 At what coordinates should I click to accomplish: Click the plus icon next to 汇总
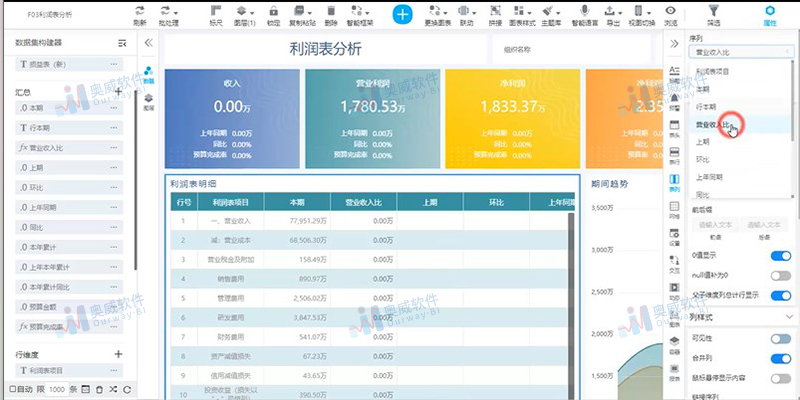[x=118, y=92]
